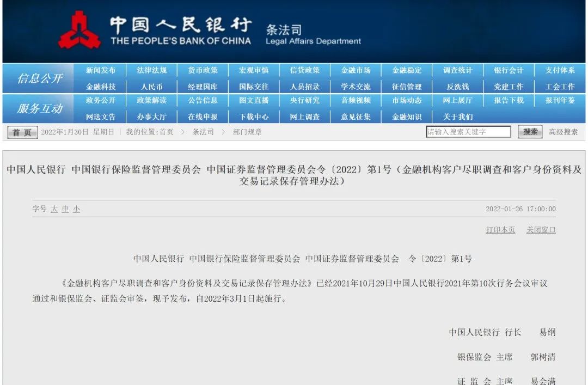The height and width of the screenshot is (385, 588).
Task: Select 市场动态 nav item
Action: [407, 100]
